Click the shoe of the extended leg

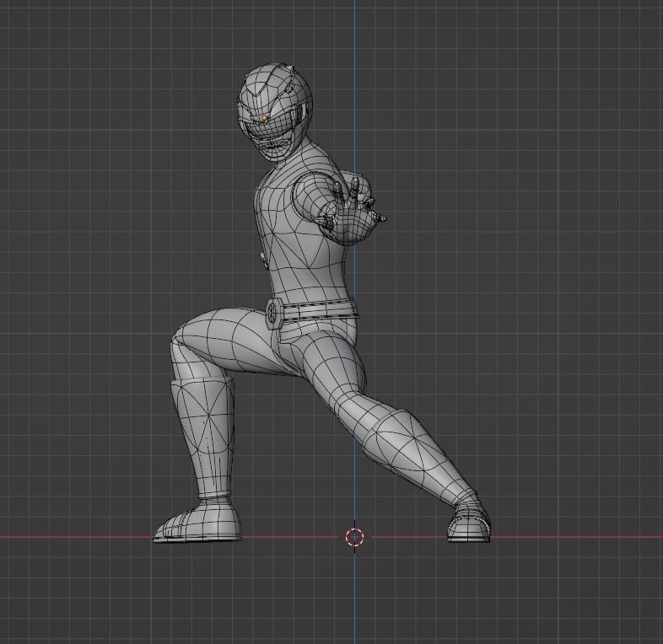point(469,522)
